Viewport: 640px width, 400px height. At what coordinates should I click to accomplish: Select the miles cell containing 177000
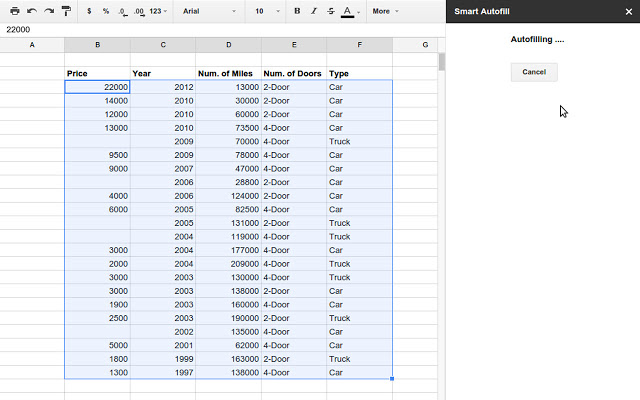pos(229,250)
